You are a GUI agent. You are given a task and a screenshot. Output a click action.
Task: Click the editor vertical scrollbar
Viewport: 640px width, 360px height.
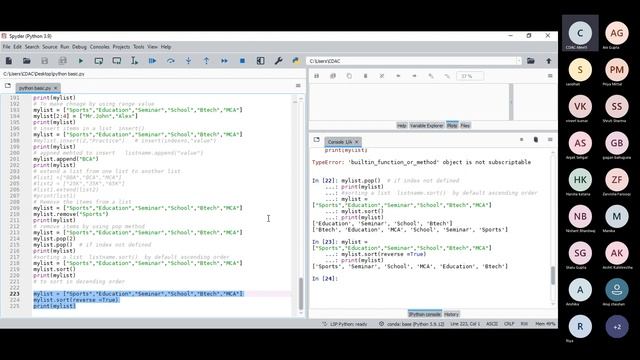click(301, 293)
